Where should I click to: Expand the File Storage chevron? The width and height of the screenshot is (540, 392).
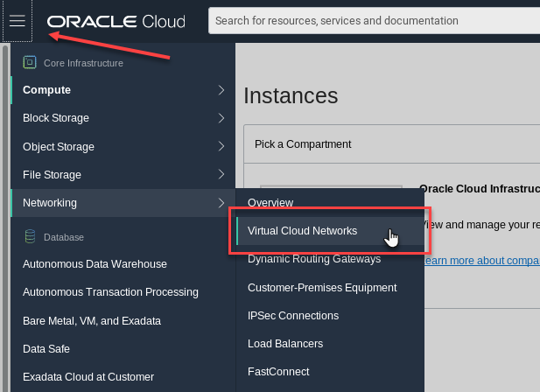221,174
